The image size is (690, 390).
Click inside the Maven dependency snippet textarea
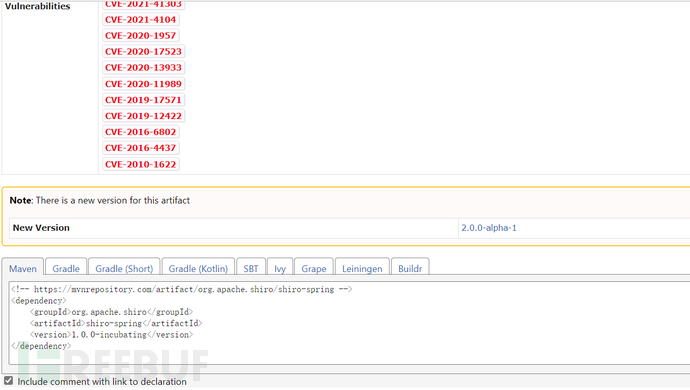[x=350, y=324]
